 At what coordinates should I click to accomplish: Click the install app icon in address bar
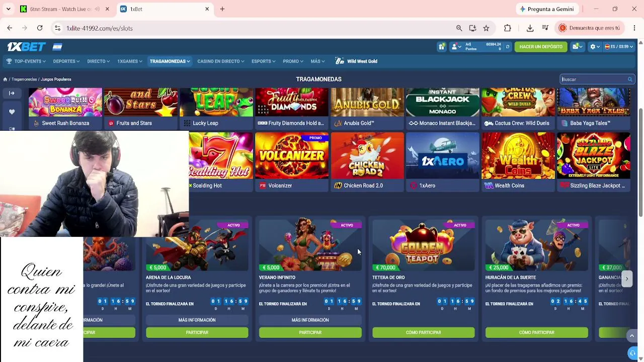click(x=472, y=28)
